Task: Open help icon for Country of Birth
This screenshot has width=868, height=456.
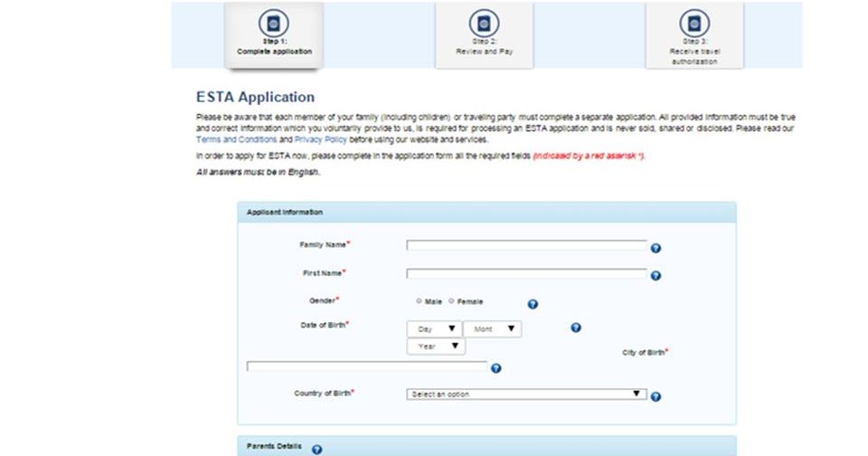Action: (x=656, y=396)
